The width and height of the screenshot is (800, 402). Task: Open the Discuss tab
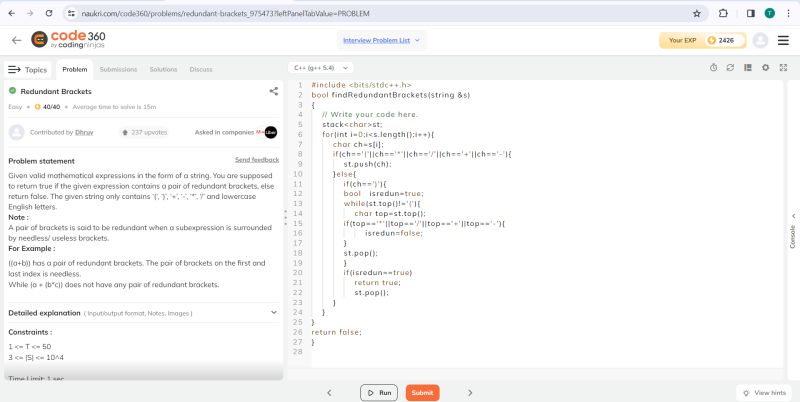201,69
